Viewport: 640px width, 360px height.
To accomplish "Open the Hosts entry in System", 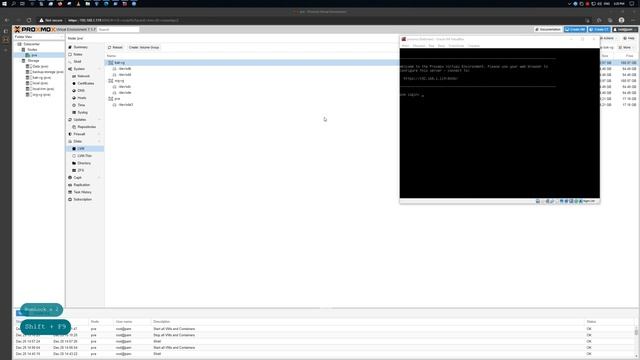I will [x=82, y=98].
